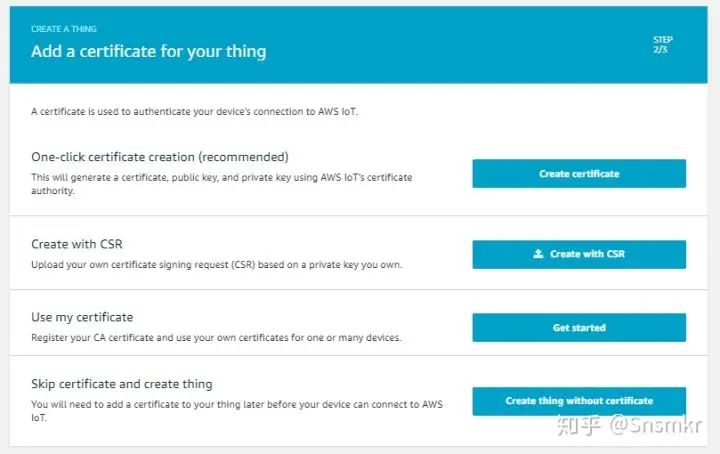Click the Create with CSR button label
The image size is (720, 454).
coord(587,254)
